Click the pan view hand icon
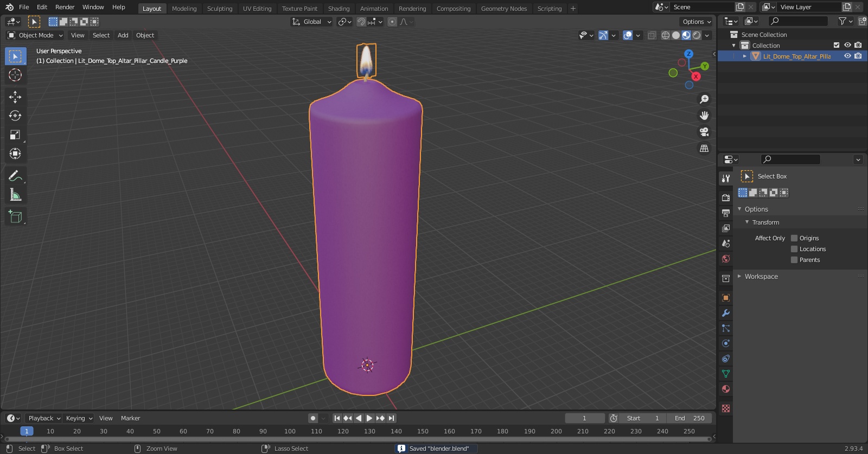This screenshot has height=454, width=868. click(704, 116)
